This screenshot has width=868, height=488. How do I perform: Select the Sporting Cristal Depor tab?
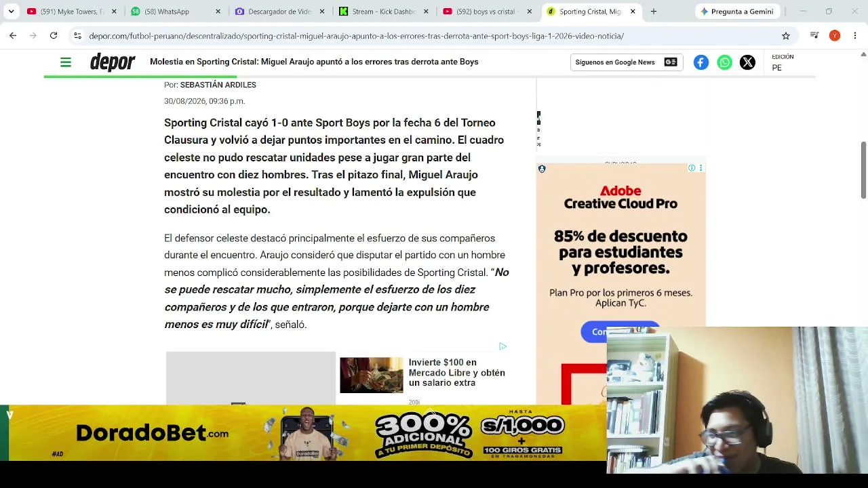pyautogui.click(x=591, y=12)
